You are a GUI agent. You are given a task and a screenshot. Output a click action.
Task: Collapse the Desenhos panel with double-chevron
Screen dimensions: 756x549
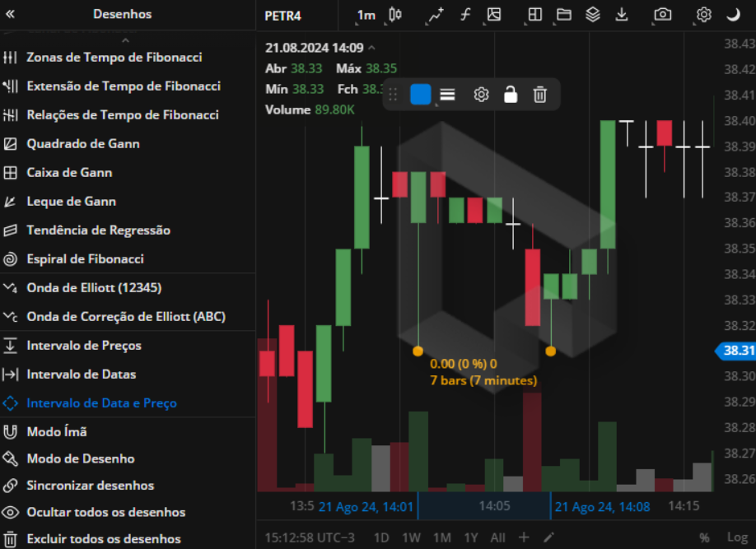(10, 14)
